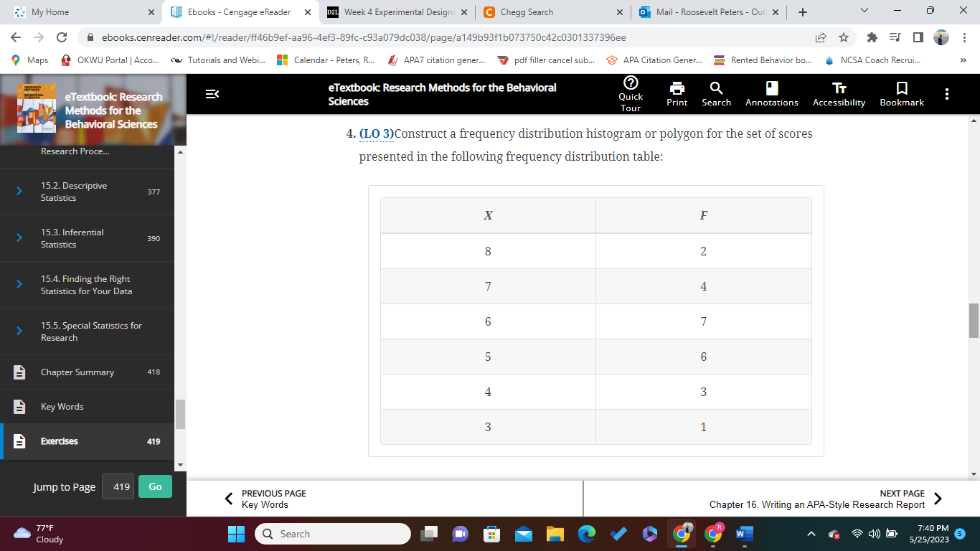Click the Print icon in the eReader toolbar

point(676,93)
